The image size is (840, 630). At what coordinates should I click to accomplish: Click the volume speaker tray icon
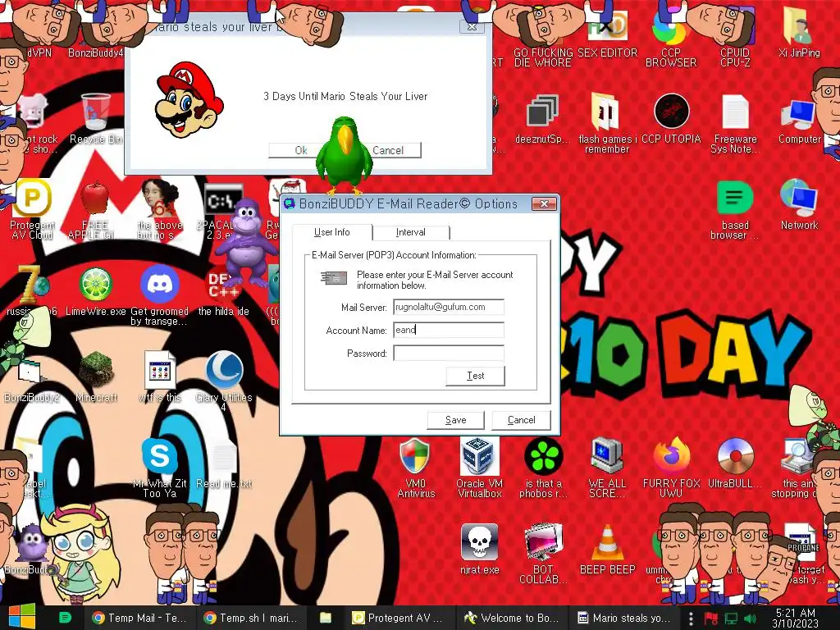751,619
